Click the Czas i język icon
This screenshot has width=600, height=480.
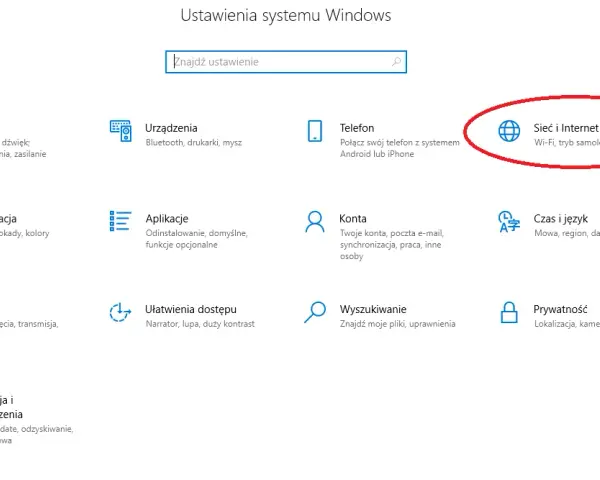pyautogui.click(x=509, y=221)
